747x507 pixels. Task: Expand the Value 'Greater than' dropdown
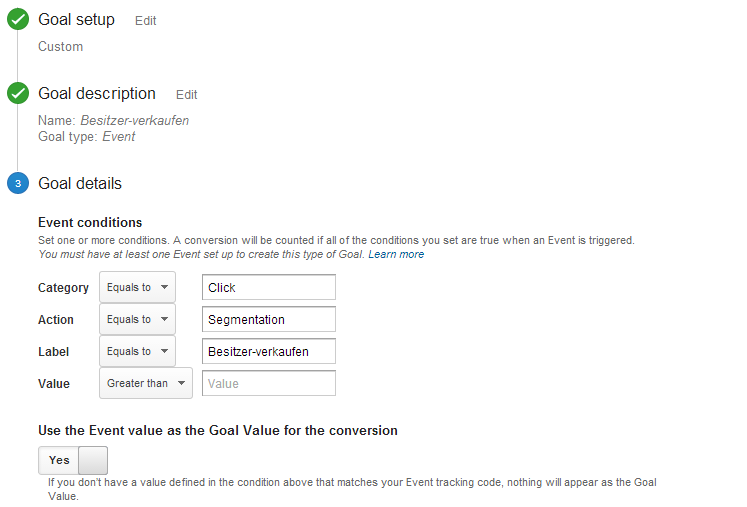145,383
